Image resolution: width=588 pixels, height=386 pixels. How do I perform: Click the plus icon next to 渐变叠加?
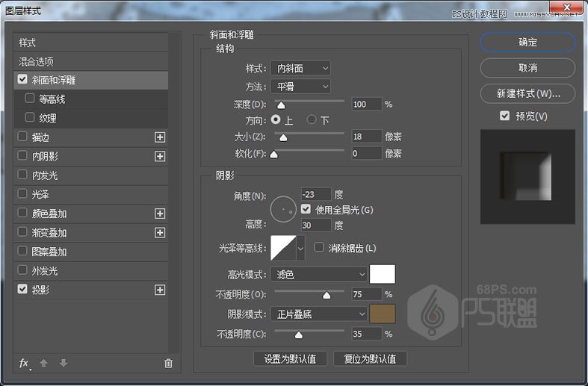pyautogui.click(x=160, y=233)
